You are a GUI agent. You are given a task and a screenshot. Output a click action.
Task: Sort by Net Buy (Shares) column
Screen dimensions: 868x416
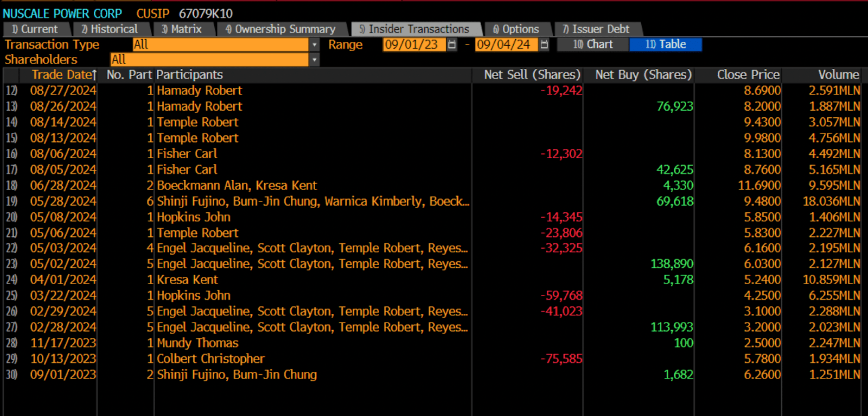pyautogui.click(x=643, y=75)
